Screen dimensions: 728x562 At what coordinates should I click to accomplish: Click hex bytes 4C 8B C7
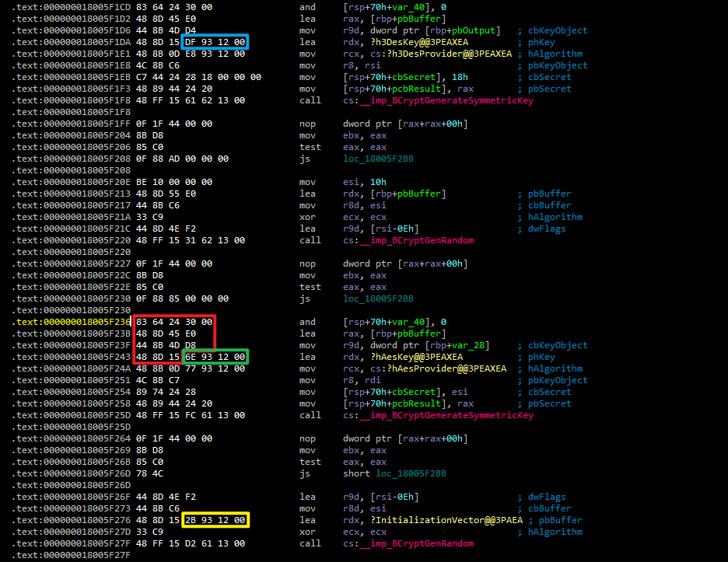(x=158, y=380)
